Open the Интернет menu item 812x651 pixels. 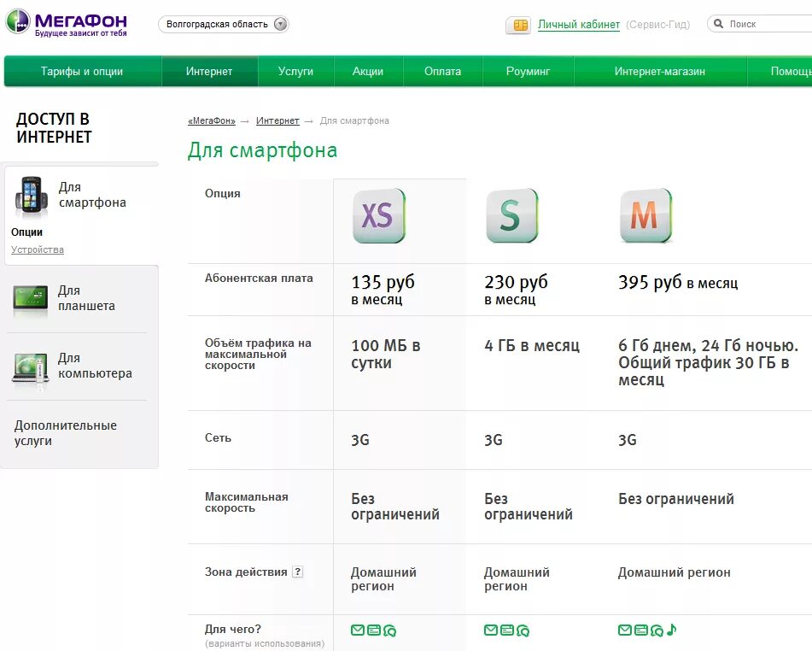(x=209, y=72)
